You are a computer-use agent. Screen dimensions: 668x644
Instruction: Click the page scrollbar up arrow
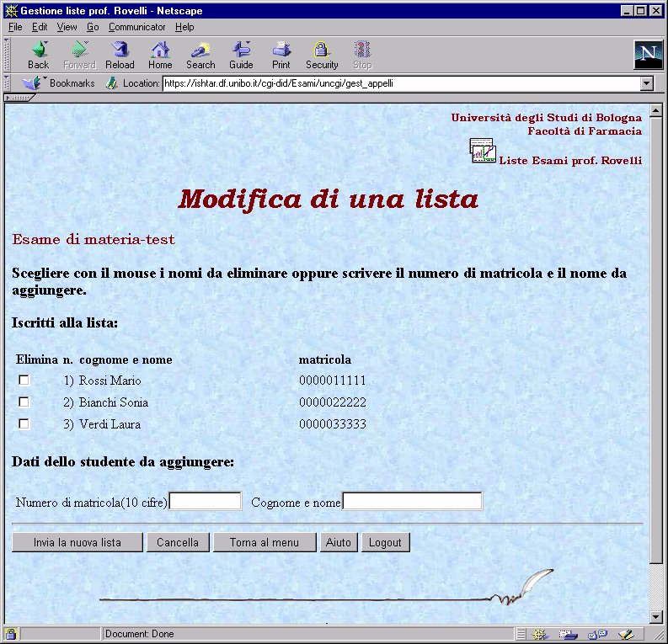click(656, 110)
